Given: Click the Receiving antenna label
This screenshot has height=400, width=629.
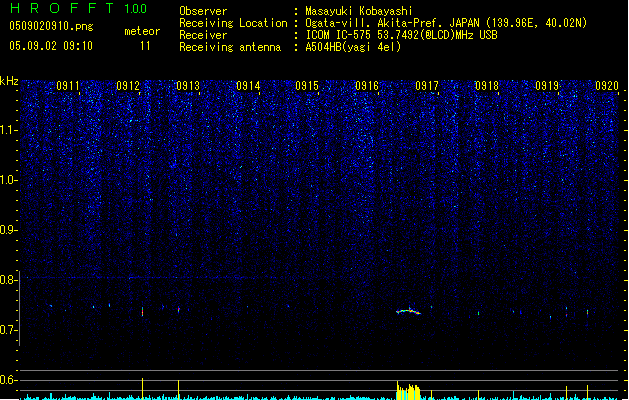Looking at the screenshot, I should pyautogui.click(x=230, y=47).
